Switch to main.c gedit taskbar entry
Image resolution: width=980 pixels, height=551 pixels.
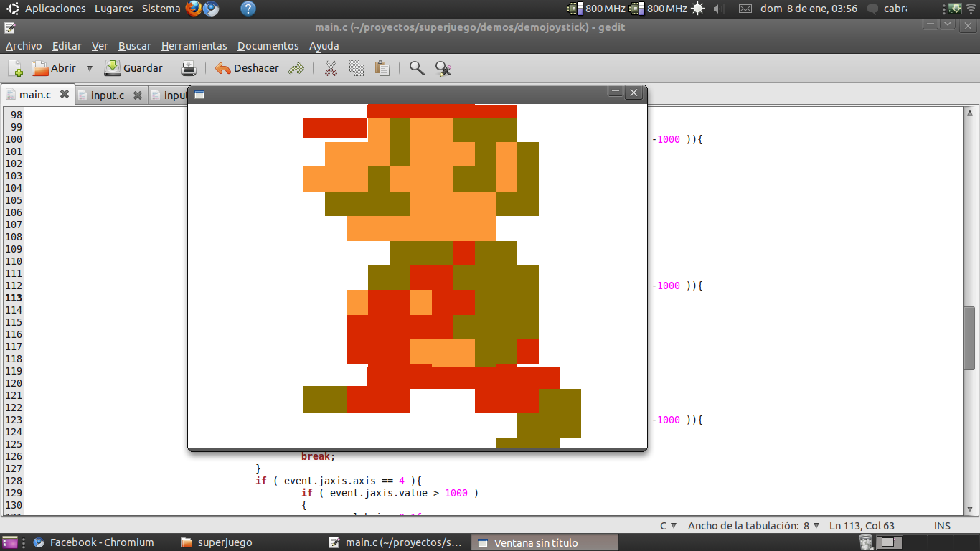point(397,542)
